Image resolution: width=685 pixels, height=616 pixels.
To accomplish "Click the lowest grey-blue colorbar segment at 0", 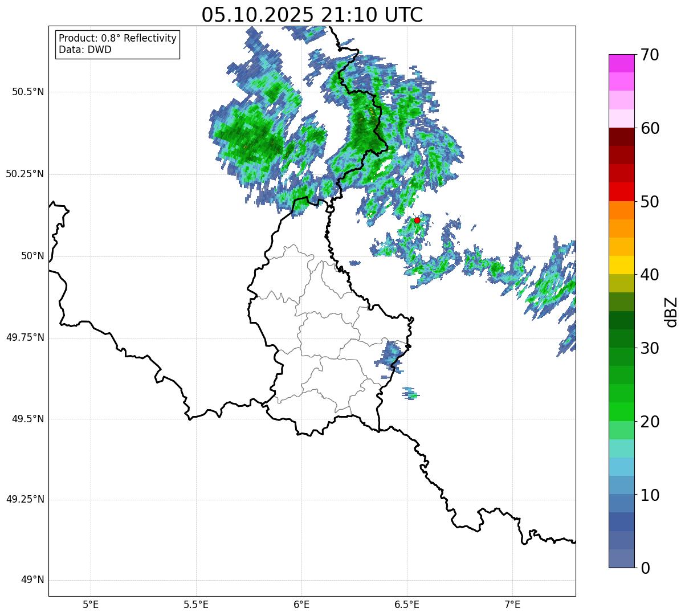I will (x=621, y=558).
